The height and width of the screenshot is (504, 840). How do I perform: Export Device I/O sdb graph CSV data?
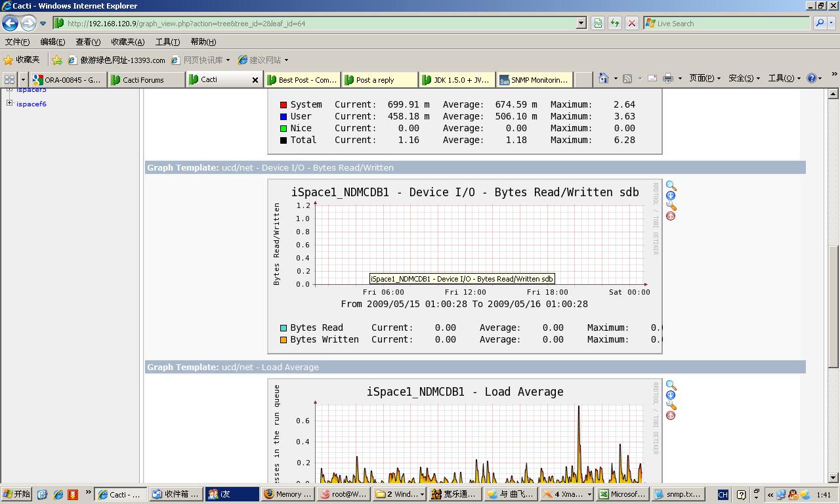671,196
